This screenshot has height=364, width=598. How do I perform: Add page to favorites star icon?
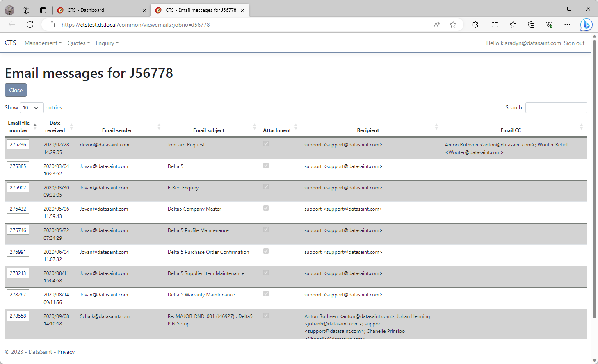point(453,25)
